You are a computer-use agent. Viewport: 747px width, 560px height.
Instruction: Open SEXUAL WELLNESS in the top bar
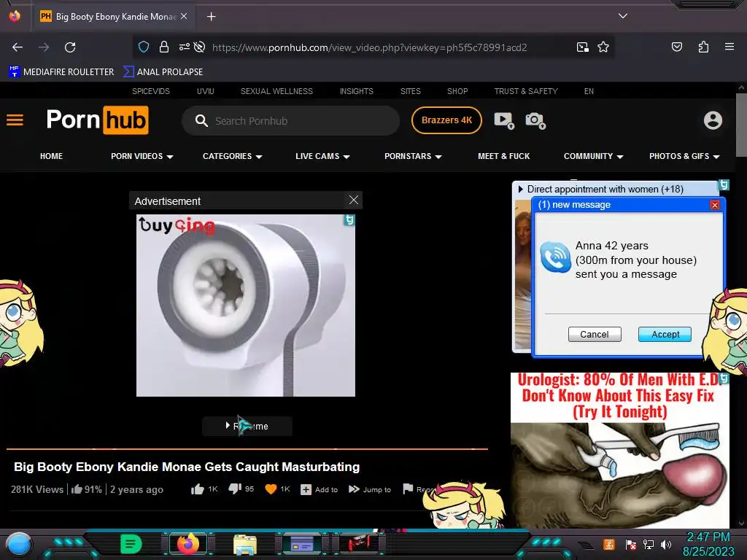(x=276, y=91)
